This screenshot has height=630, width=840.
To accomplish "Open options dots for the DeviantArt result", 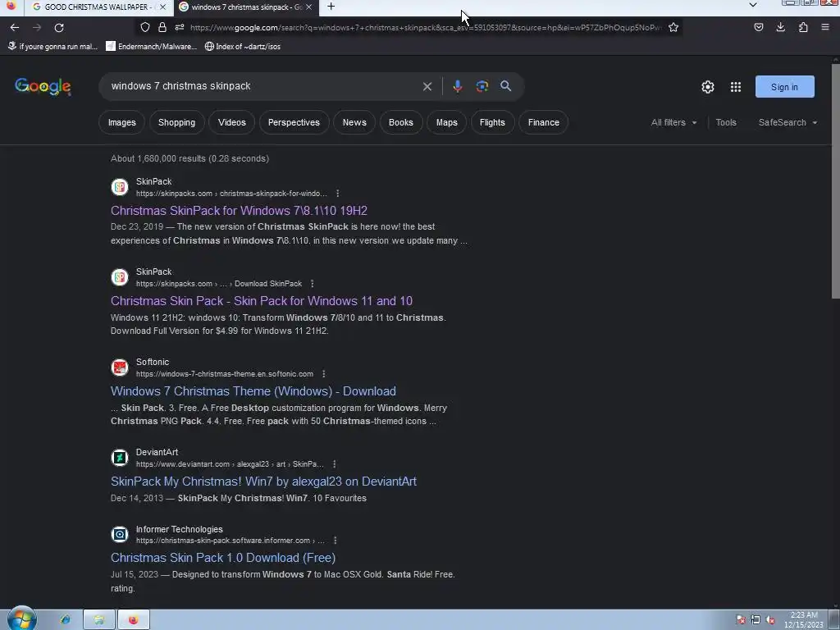I will point(335,464).
